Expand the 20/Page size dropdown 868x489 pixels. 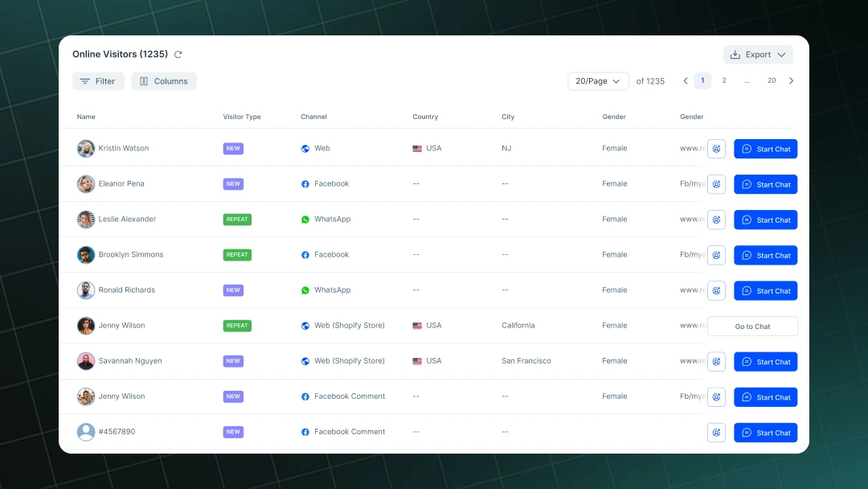(598, 81)
